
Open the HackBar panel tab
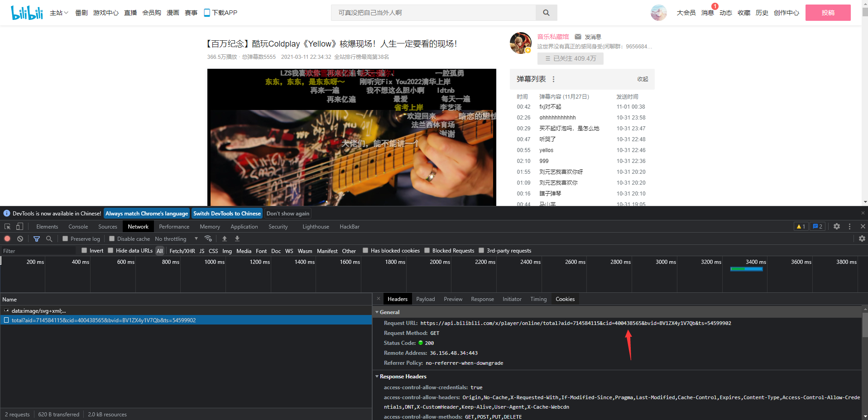point(350,226)
